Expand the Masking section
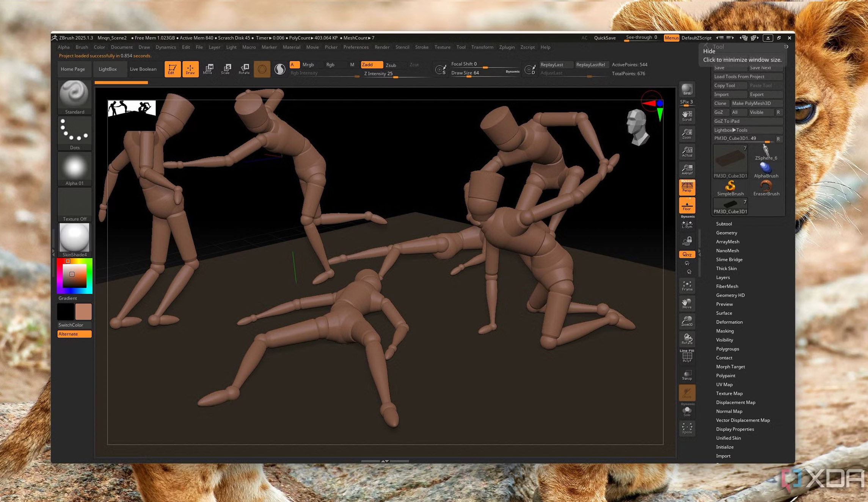The width and height of the screenshot is (868, 502). [x=725, y=331]
